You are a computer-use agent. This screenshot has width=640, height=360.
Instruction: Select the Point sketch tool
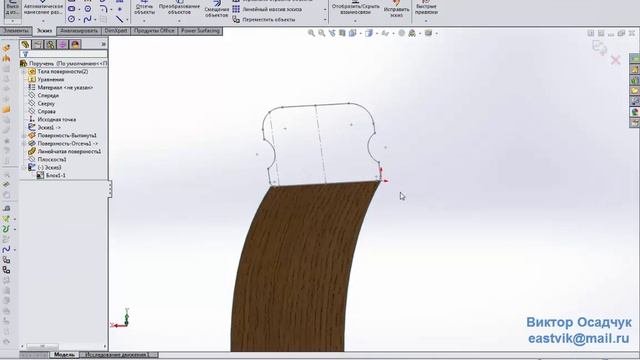pyautogui.click(x=120, y=9)
